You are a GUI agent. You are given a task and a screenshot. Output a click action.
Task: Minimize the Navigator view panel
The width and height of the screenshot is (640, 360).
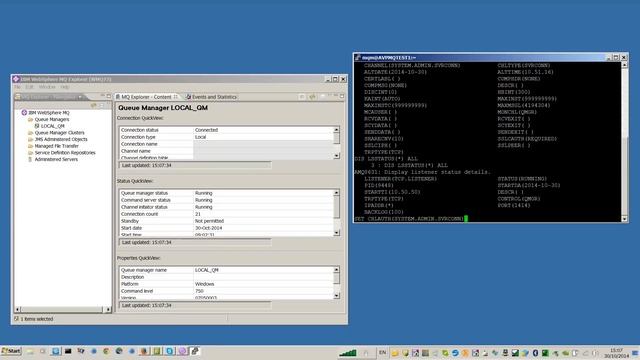pyautogui.click(x=102, y=96)
